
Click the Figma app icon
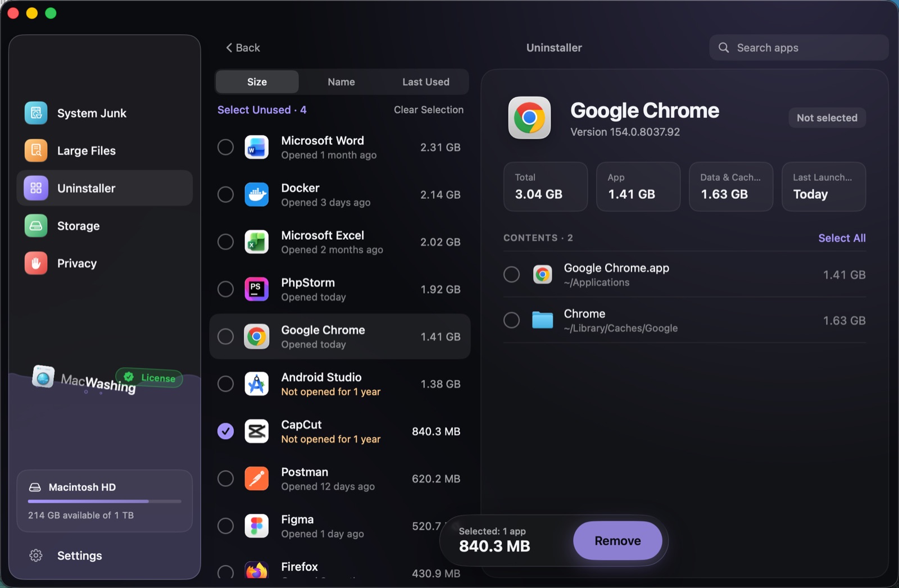pos(257,526)
